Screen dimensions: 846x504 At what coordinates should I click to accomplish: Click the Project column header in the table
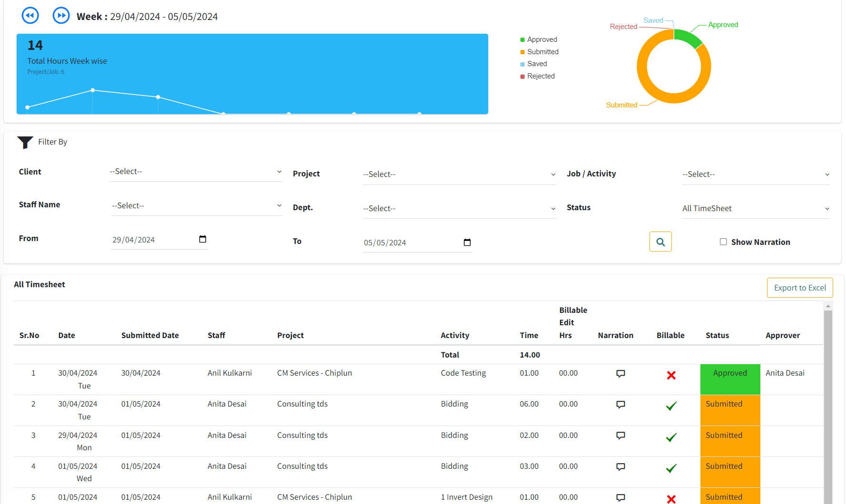290,335
